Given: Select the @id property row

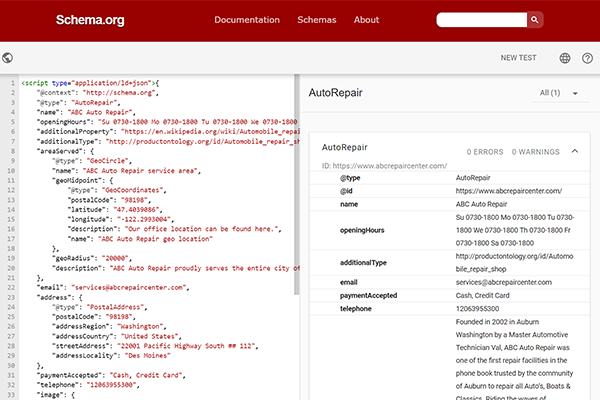Looking at the screenshot, I should click(450, 191).
